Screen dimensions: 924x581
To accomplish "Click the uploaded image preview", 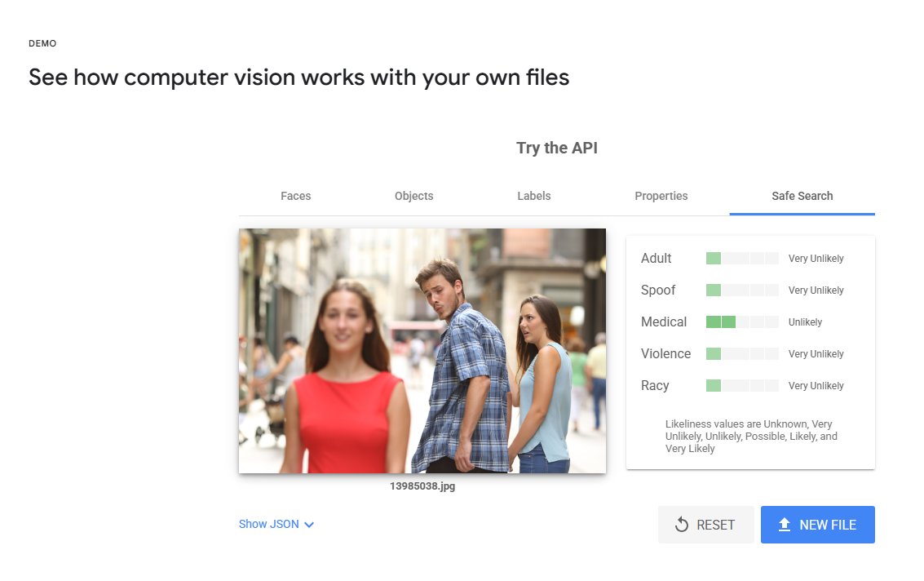I will pos(422,350).
